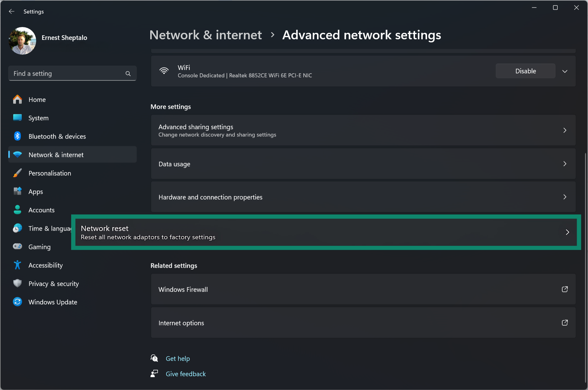Screen dimensions: 588x390
Task: Expand the WiFi adapter details chevron
Action: (x=565, y=71)
